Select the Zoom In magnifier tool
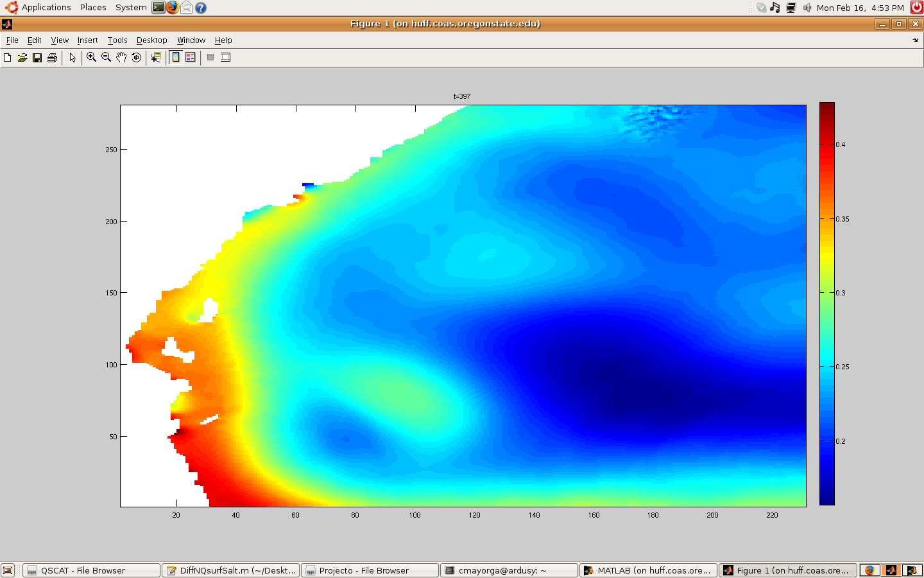 [x=92, y=58]
